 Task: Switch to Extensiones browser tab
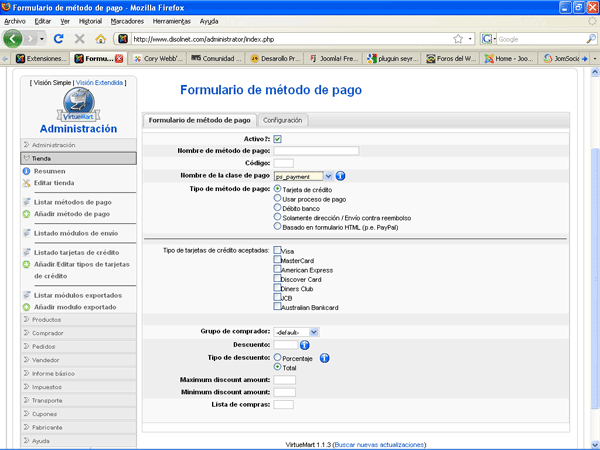(41, 59)
